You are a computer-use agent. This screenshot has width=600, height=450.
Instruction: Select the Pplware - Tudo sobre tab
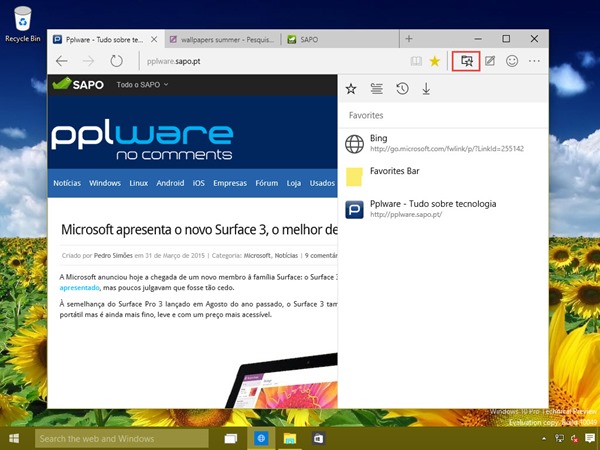tap(104, 39)
